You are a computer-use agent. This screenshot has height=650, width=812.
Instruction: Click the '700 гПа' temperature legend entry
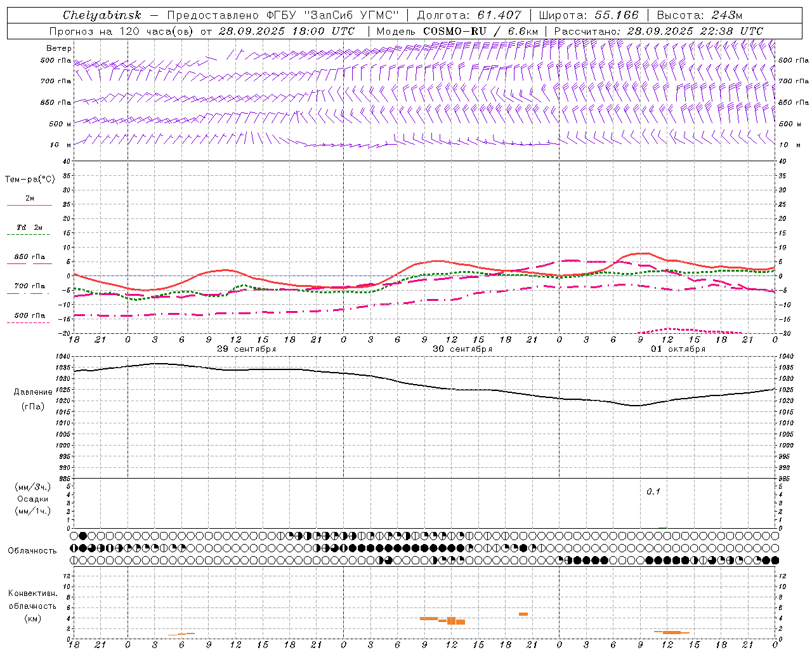[x=30, y=286]
